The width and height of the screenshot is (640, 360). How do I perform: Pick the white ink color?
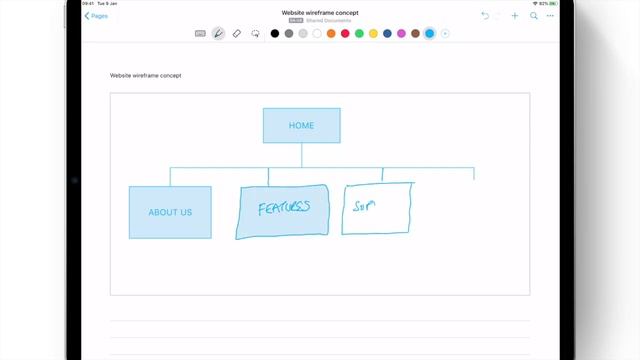click(317, 33)
